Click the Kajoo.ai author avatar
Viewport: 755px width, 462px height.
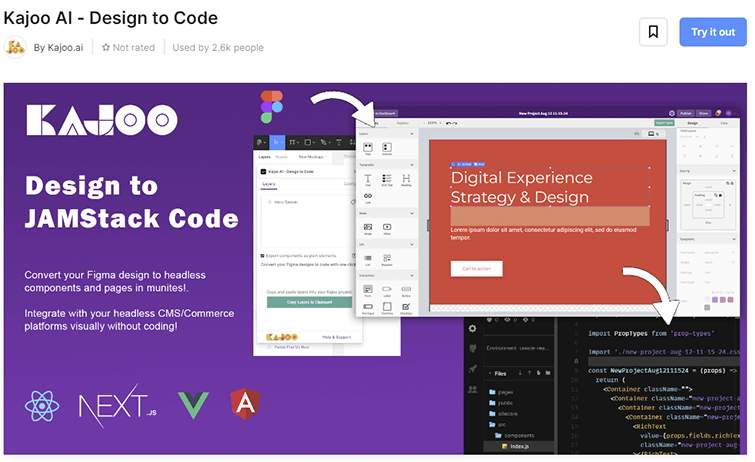15,47
